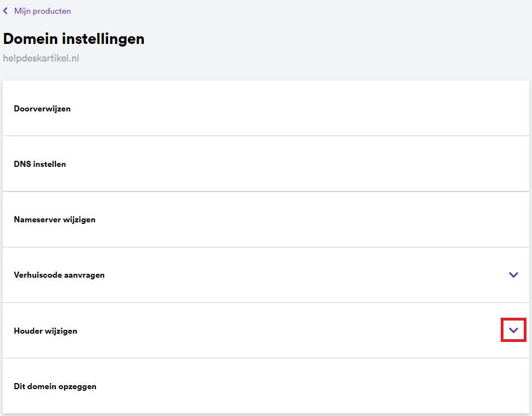Expand the Verhuiscode aanvragen chevron

point(513,275)
